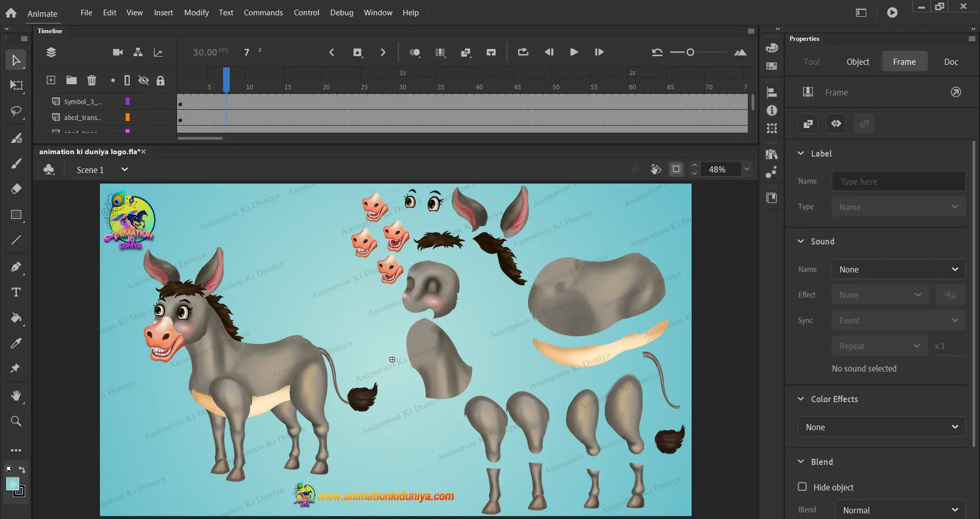The width and height of the screenshot is (980, 519).
Task: Select the Eraser tool
Action: click(x=16, y=189)
